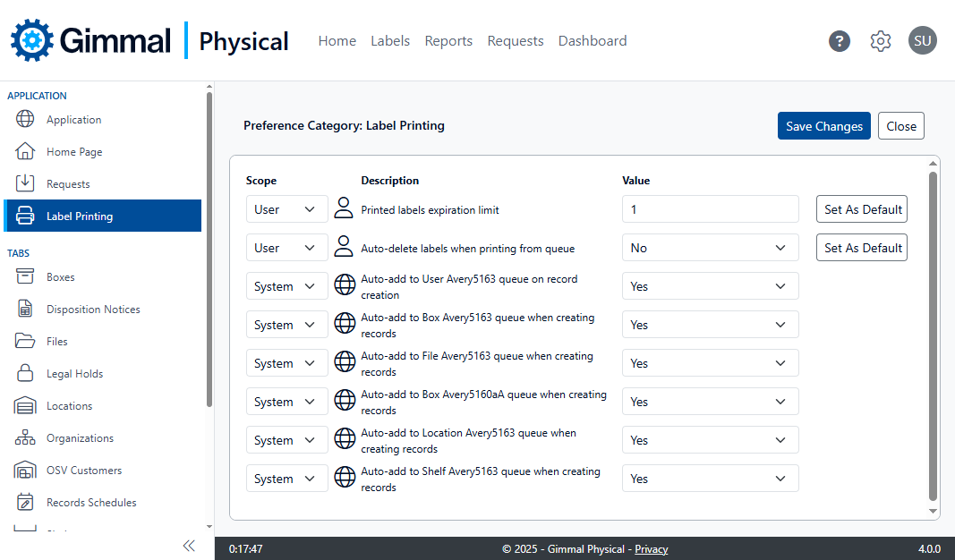Collapse sidebar with double chevron icon
Viewport: 955px width, 560px height.
pyautogui.click(x=189, y=546)
